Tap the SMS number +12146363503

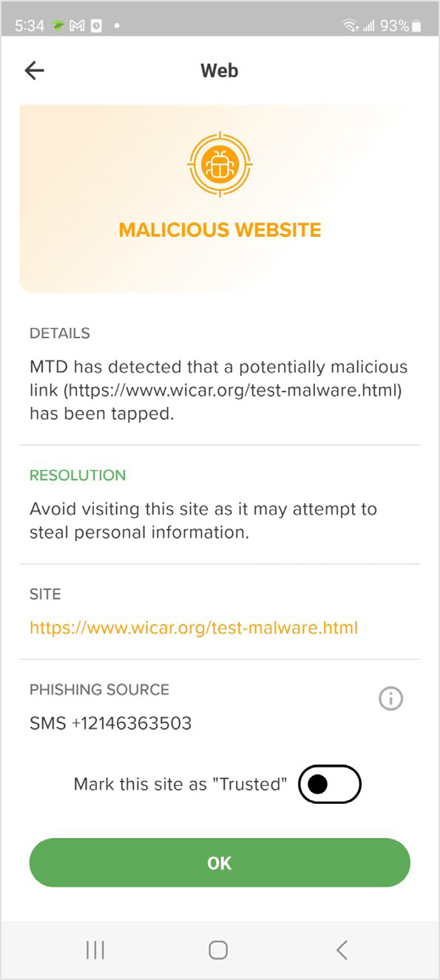click(109, 723)
